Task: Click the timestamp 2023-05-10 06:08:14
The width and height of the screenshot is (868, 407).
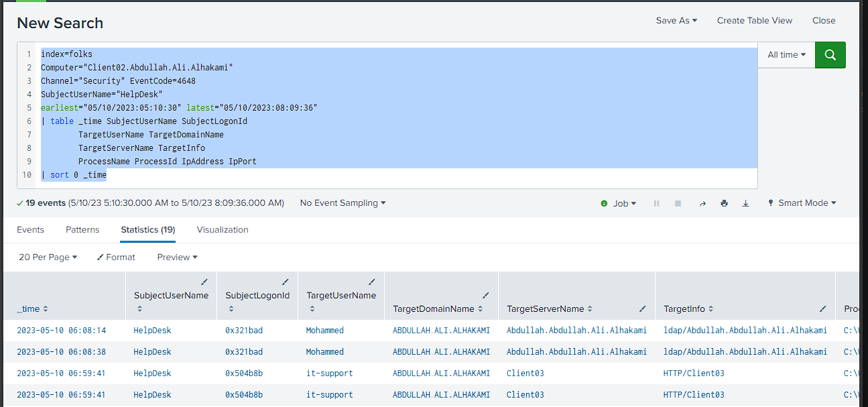Action: pyautogui.click(x=61, y=331)
